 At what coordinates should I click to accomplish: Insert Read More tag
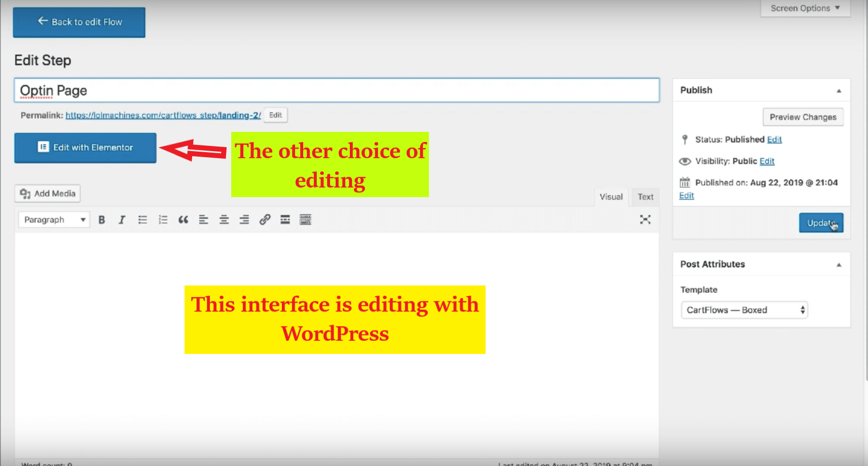click(x=285, y=220)
